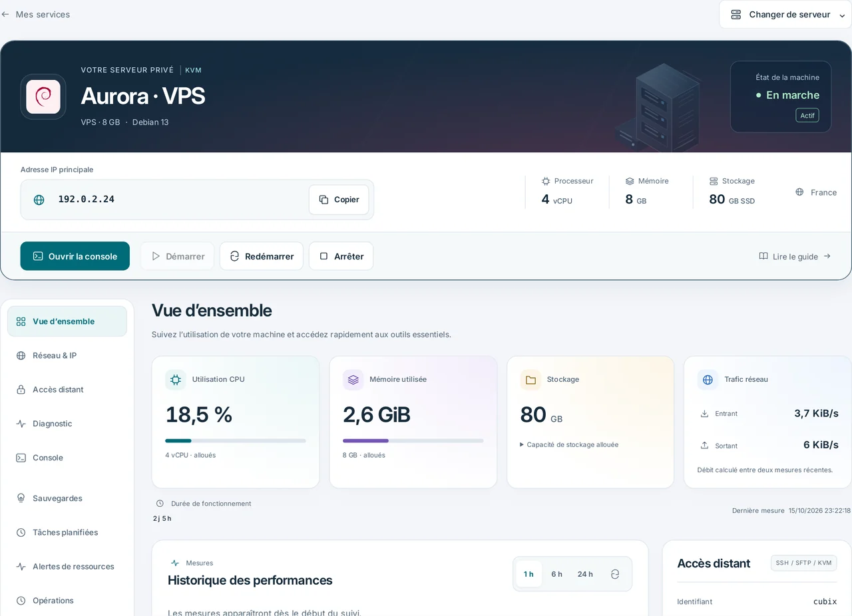The height and width of the screenshot is (616, 852).
Task: Click the download icon next to Entrant
Action: [704, 414]
